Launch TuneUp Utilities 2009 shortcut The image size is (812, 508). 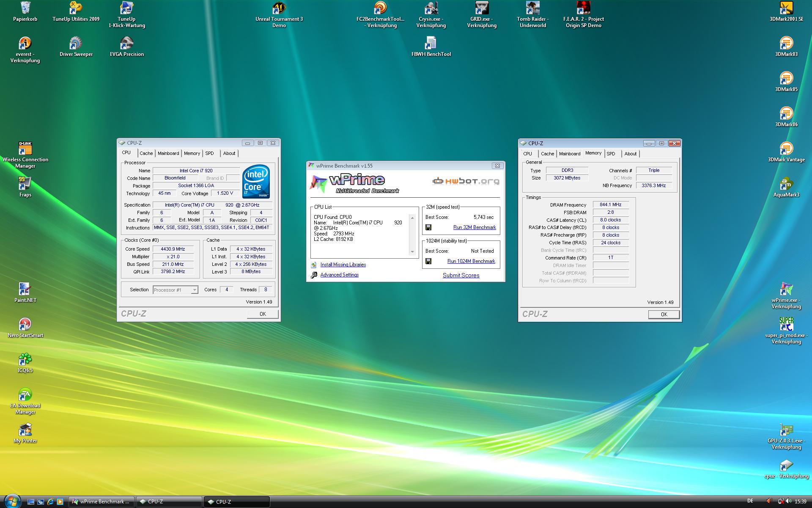76,11
